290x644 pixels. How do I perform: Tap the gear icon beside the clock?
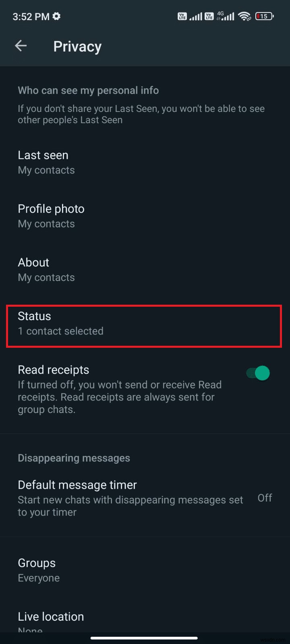click(x=56, y=16)
